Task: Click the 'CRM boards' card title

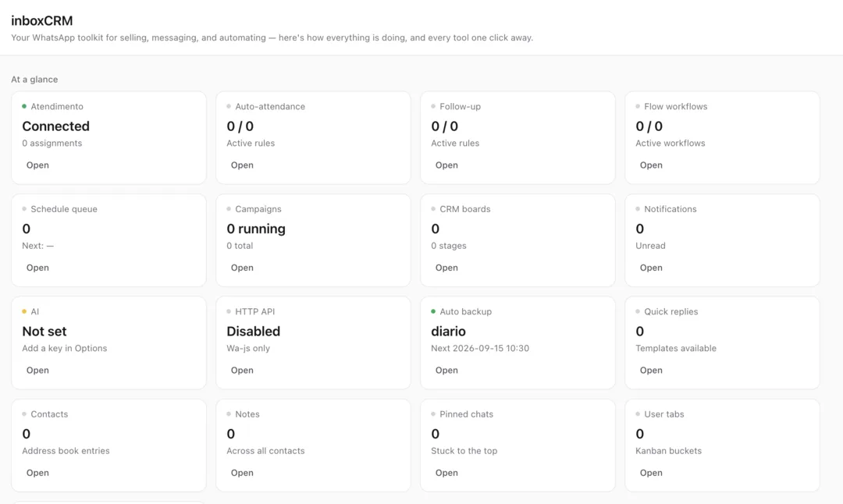Action: [x=465, y=209]
